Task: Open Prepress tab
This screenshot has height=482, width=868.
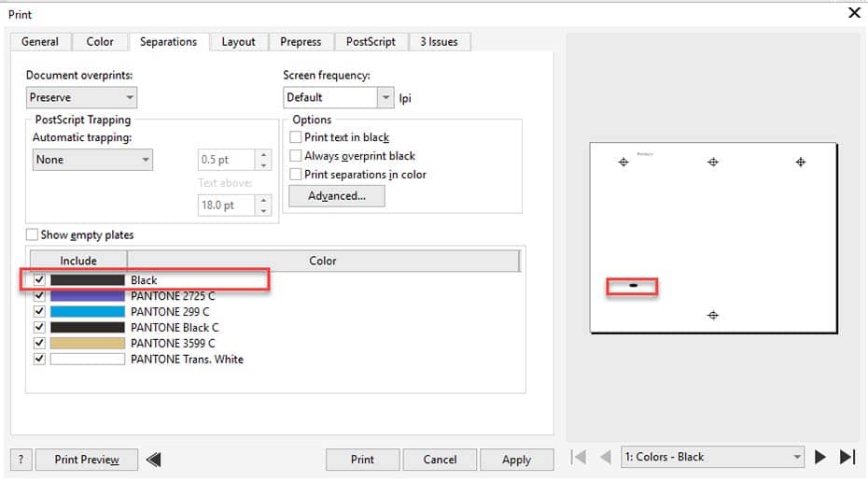Action: pyautogui.click(x=301, y=41)
